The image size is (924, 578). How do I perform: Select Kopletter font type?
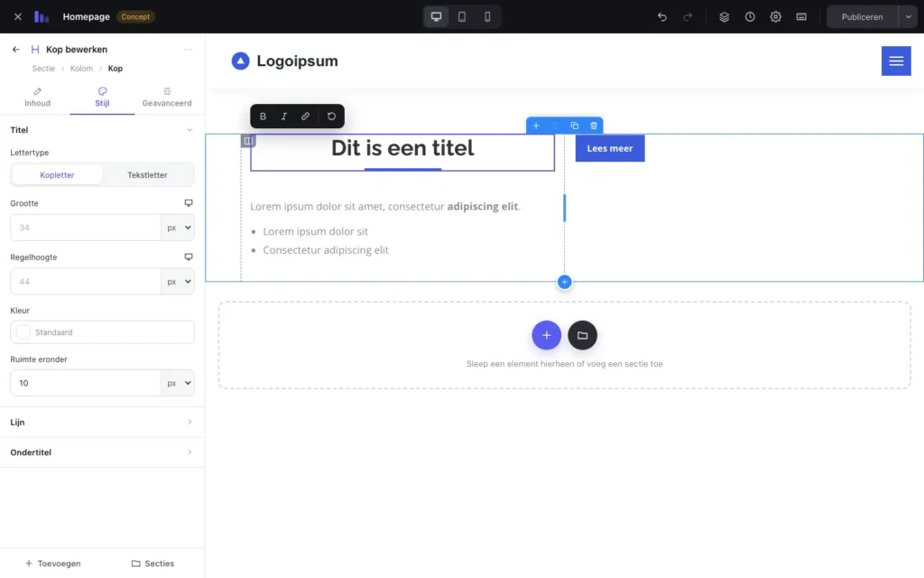point(57,175)
